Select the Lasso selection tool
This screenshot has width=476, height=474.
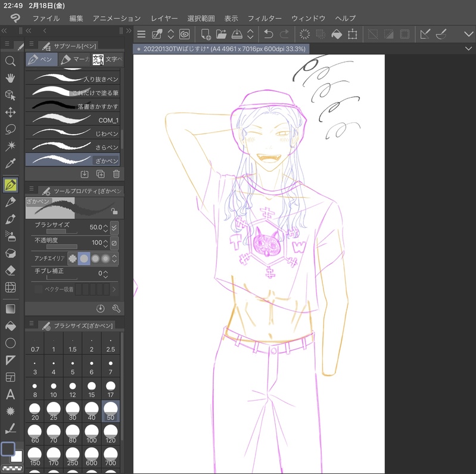click(10, 129)
